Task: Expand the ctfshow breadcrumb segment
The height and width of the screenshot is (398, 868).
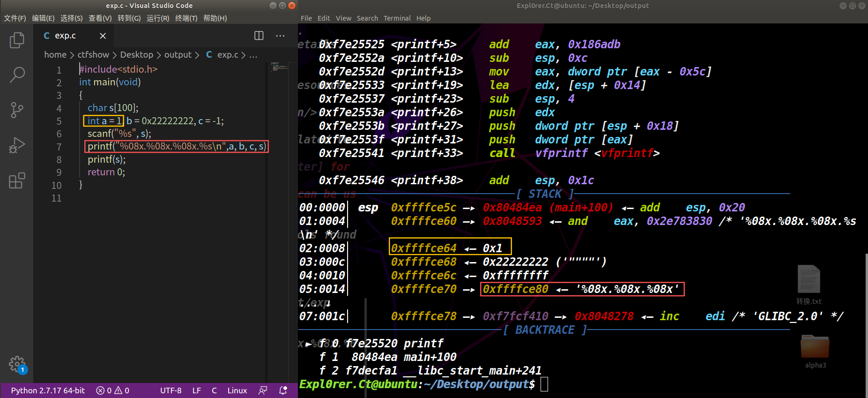Action: (93, 55)
